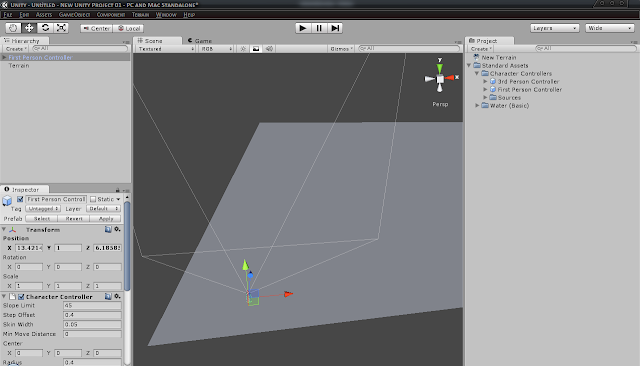Toggle Local handle rotation
This screenshot has height=366, width=640.
(x=129, y=28)
